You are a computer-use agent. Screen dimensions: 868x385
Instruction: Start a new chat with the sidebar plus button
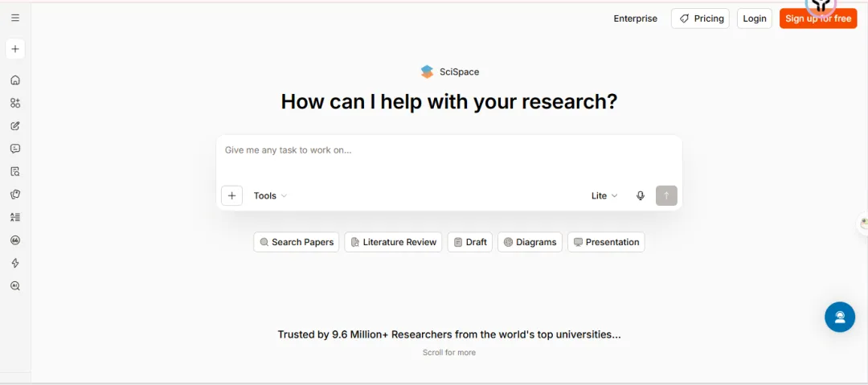click(x=15, y=49)
